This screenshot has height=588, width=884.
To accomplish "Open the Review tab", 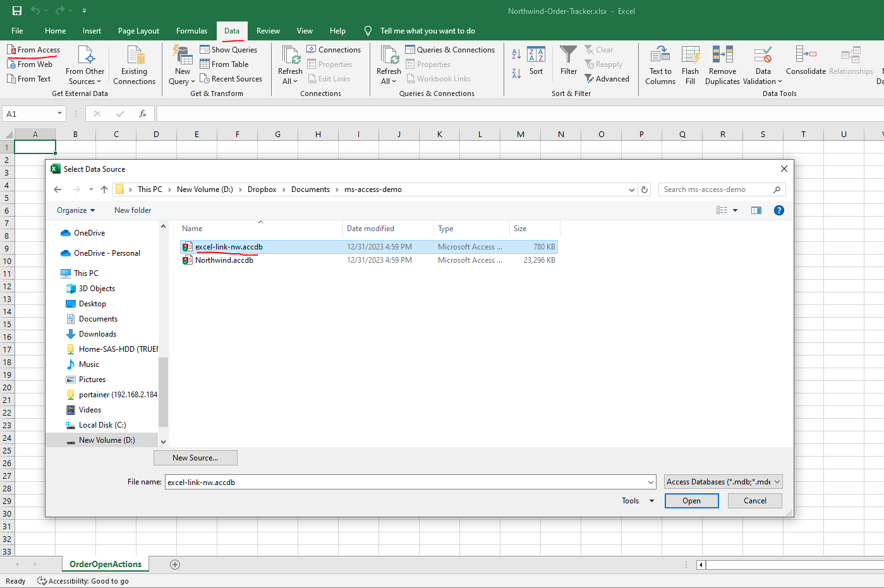I will coord(268,31).
